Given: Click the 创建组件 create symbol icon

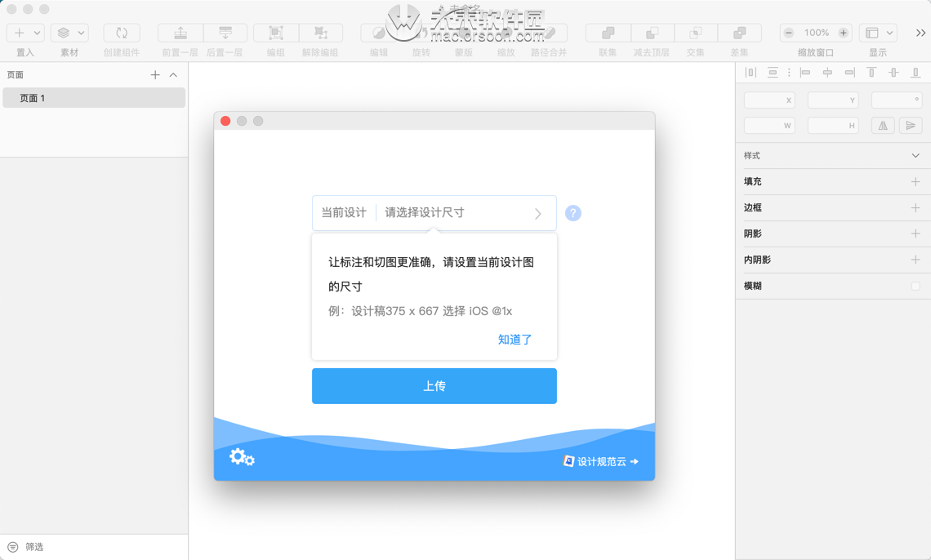Looking at the screenshot, I should tap(122, 33).
